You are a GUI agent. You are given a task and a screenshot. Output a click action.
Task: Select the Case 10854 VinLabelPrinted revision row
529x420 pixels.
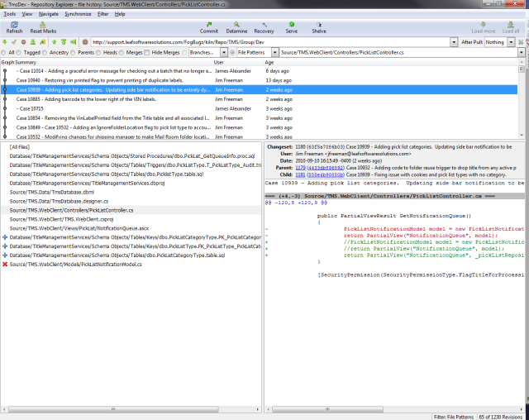point(259,118)
